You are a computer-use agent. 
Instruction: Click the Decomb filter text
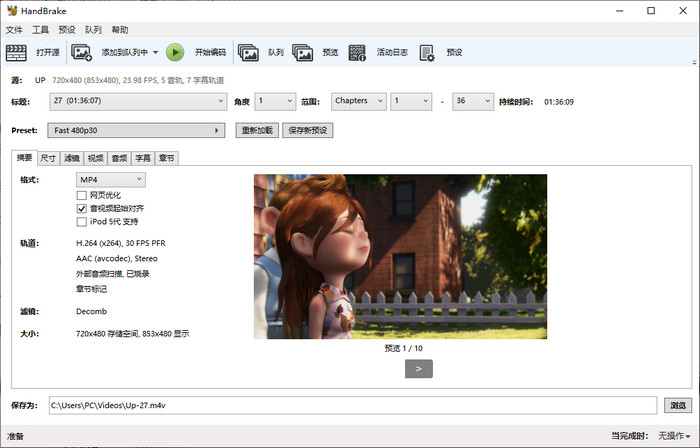click(x=92, y=311)
